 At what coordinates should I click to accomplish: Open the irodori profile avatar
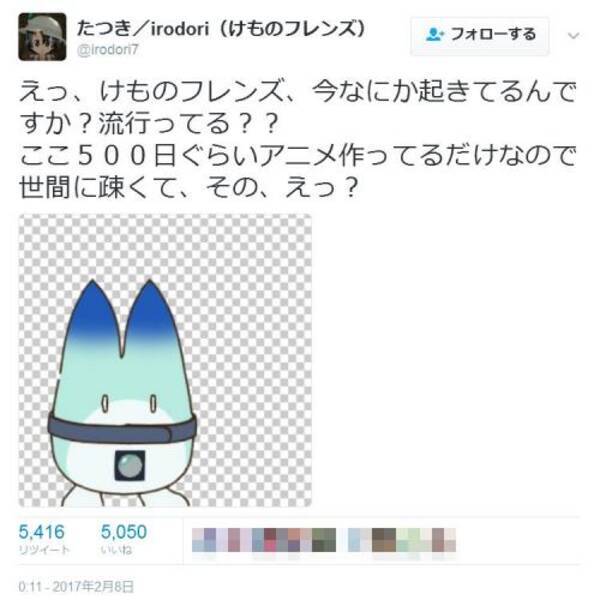(42, 37)
